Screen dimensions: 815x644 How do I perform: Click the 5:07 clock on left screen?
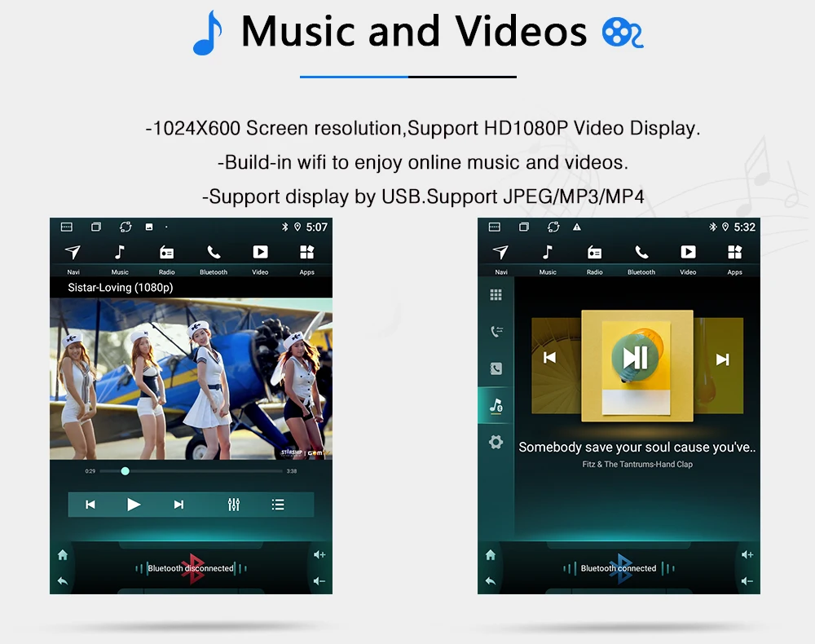click(x=316, y=227)
